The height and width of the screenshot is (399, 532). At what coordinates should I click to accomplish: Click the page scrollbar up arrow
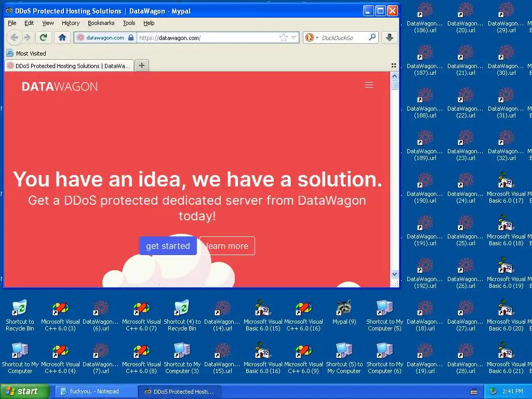click(394, 76)
